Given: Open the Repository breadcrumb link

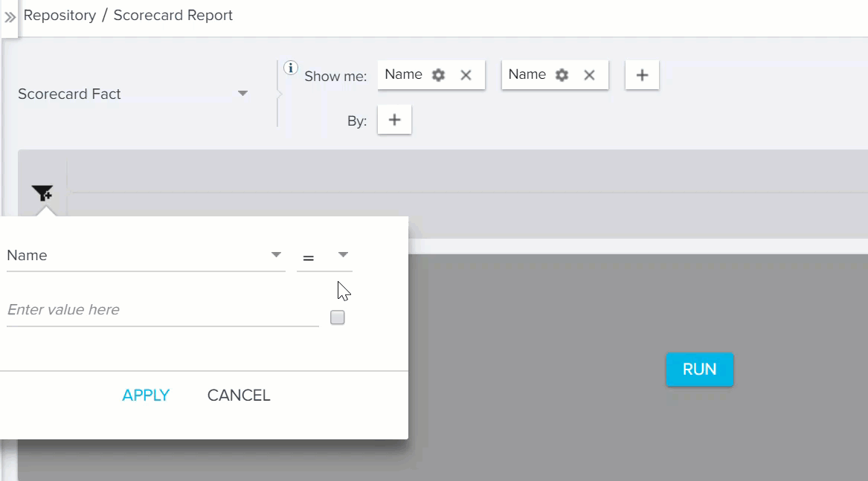Looking at the screenshot, I should coord(60,16).
